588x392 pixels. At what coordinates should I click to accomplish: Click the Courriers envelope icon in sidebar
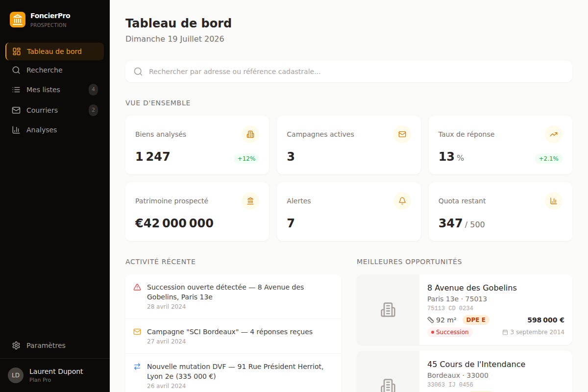pyautogui.click(x=16, y=110)
